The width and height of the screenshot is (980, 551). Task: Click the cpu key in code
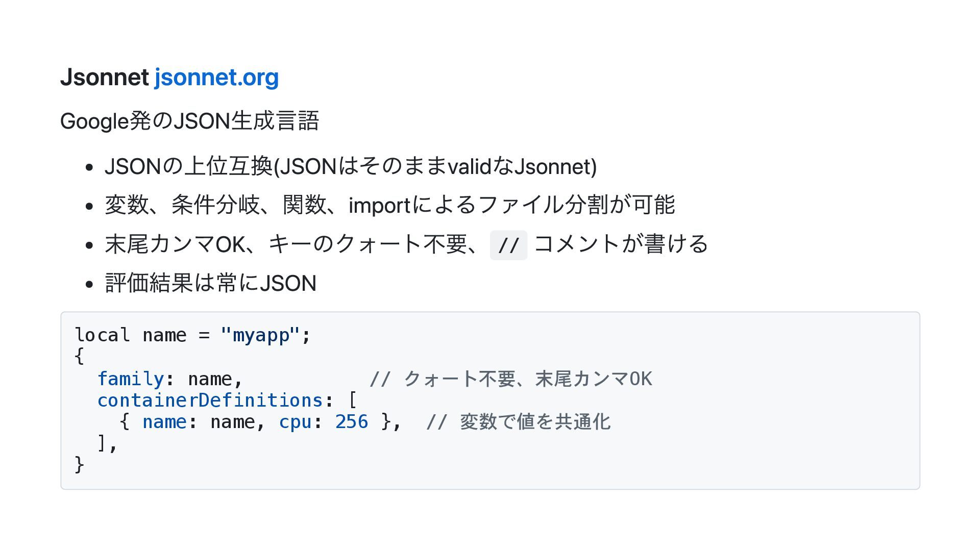click(x=295, y=422)
